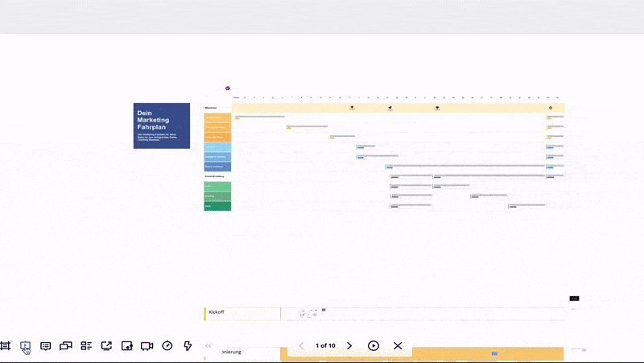The height and width of the screenshot is (363, 644).
Task: Start video chat with camera icon
Action: (147, 346)
